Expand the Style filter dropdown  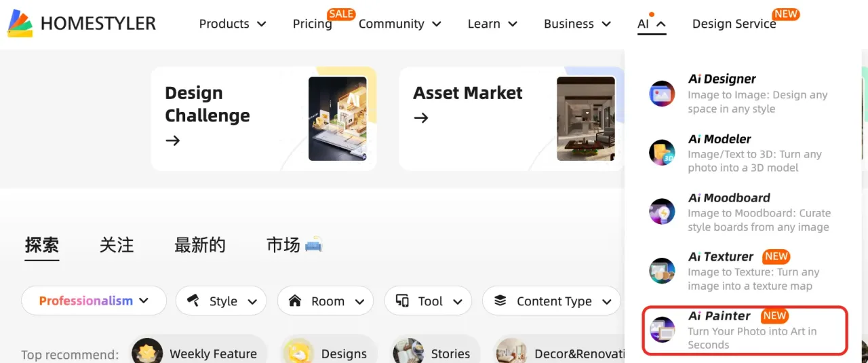pyautogui.click(x=221, y=301)
